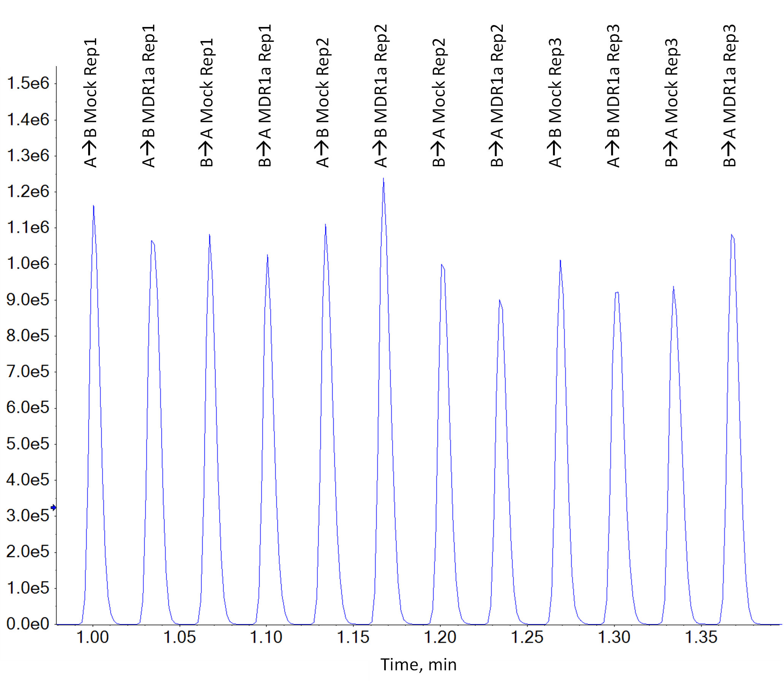Click the 1.15 time axis tick label
Viewport: 784px width, 687px height.
coord(353,638)
